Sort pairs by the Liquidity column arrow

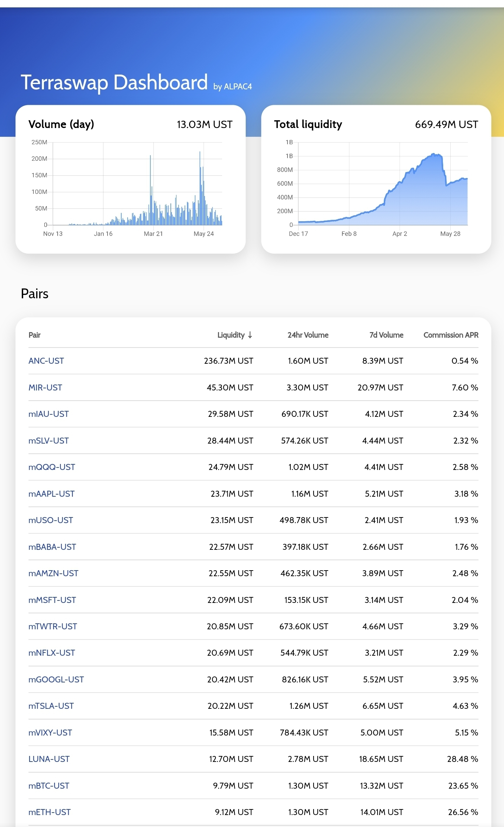[x=250, y=335]
